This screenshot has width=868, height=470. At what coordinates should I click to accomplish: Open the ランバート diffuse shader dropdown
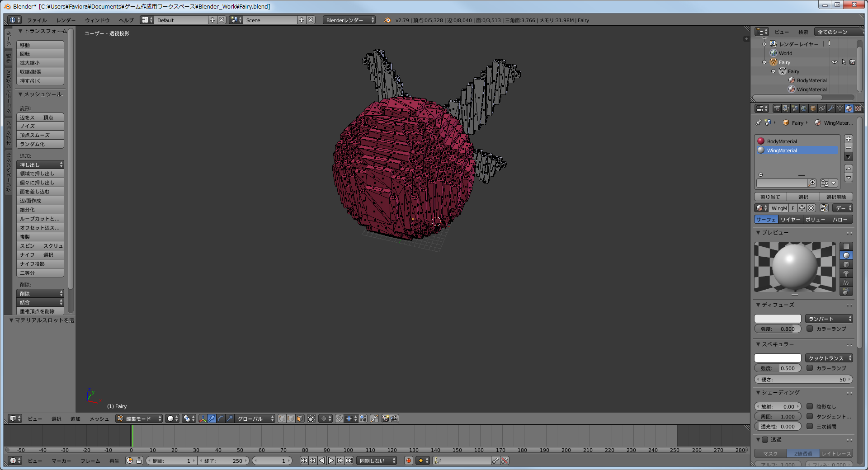tap(829, 319)
